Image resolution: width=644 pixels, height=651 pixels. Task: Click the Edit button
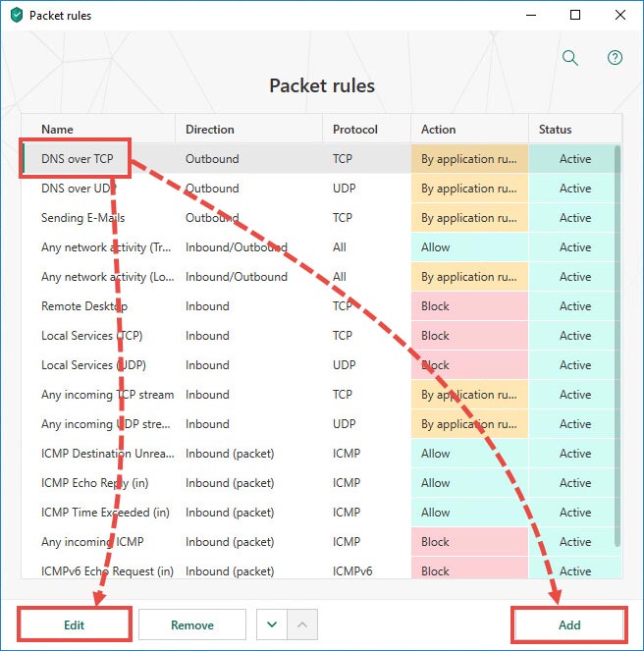[75, 624]
